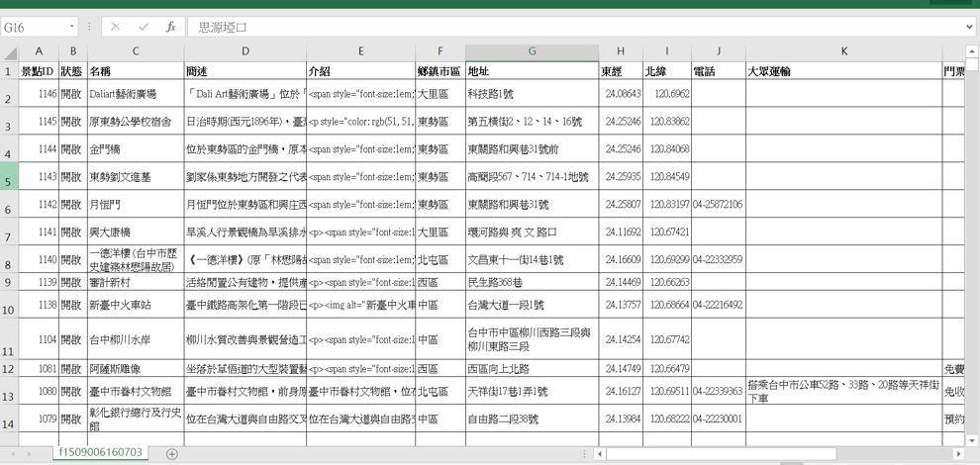Click the Insert Function fx icon

(170, 27)
